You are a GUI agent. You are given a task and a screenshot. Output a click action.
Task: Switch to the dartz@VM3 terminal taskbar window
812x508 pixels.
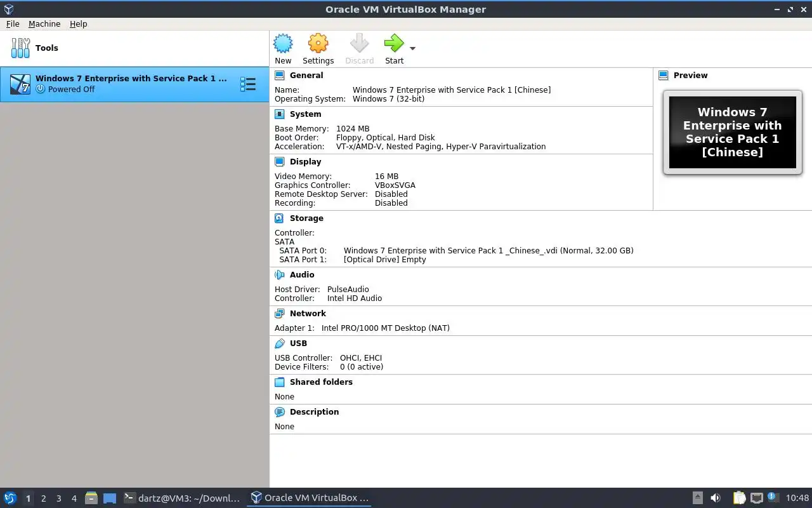pos(182,498)
